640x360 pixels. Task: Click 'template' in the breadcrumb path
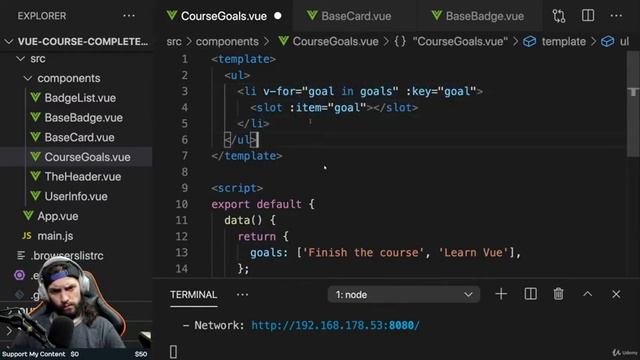(564, 42)
